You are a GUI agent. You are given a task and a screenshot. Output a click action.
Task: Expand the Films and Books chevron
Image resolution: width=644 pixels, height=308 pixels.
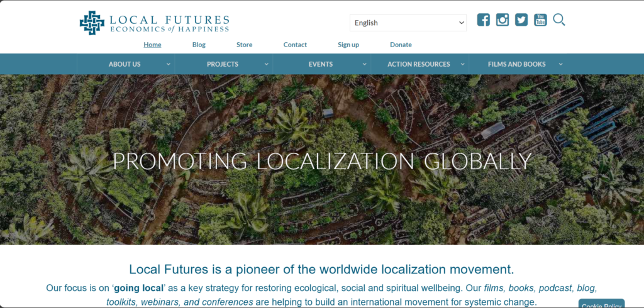click(x=560, y=64)
